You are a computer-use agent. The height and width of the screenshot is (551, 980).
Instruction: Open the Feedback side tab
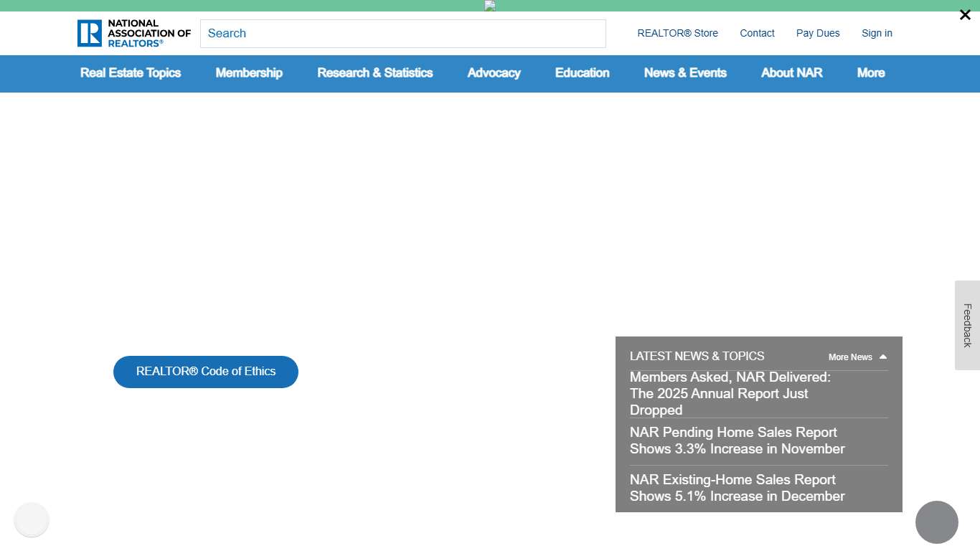[x=967, y=325]
